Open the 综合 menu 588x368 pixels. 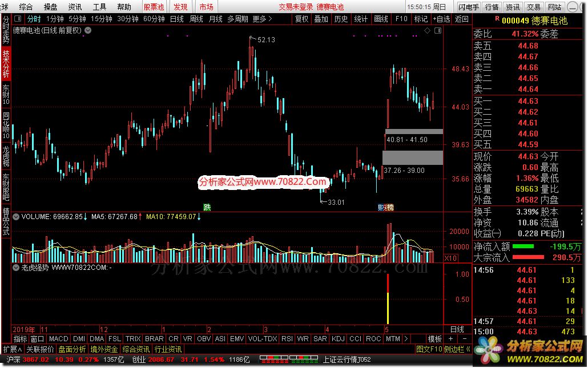click(26, 7)
